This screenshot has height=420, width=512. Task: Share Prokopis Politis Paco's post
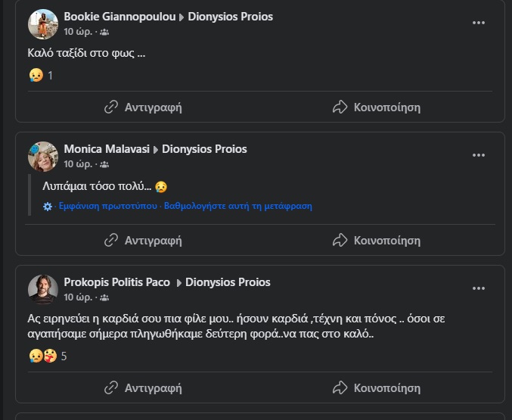[x=376, y=387]
